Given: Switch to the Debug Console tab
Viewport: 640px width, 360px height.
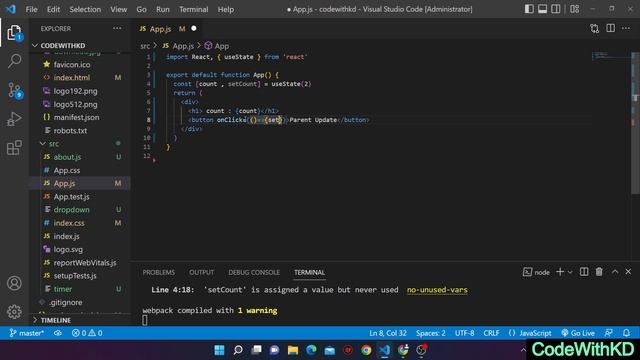Looking at the screenshot, I should [254, 272].
